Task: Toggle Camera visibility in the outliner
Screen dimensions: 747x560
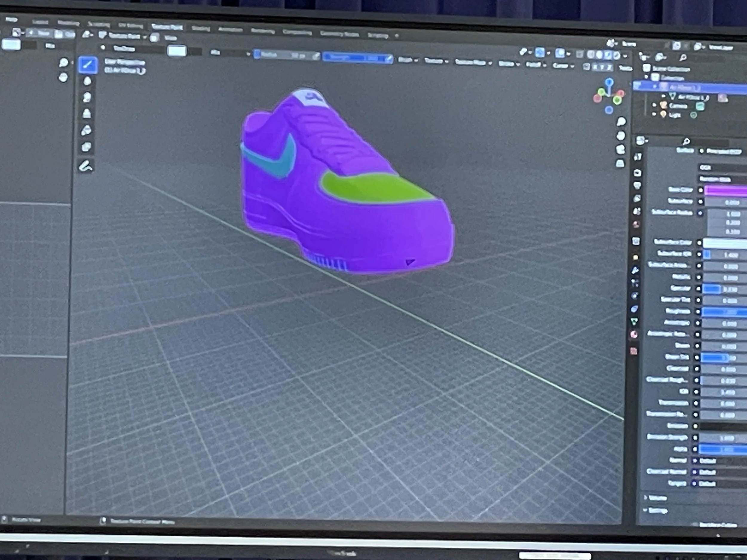Action: click(700, 106)
